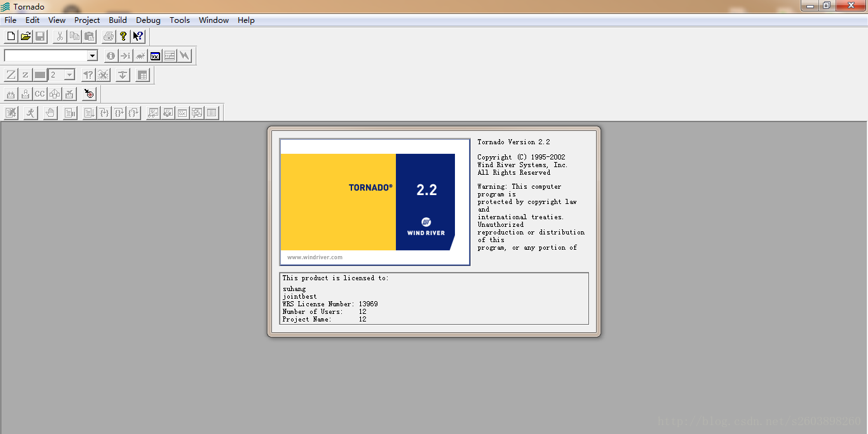
Task: Click the small z zoom icon
Action: pos(25,75)
